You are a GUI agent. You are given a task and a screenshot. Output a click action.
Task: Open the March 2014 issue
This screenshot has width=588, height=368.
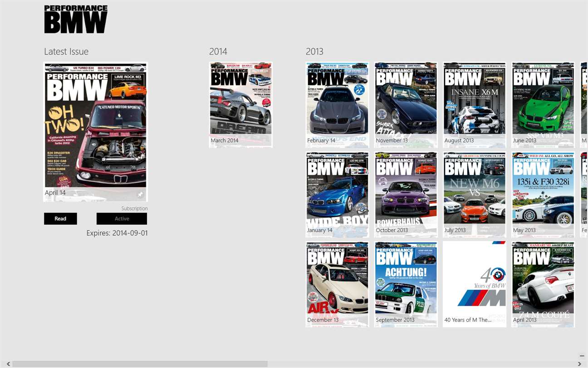(x=241, y=104)
